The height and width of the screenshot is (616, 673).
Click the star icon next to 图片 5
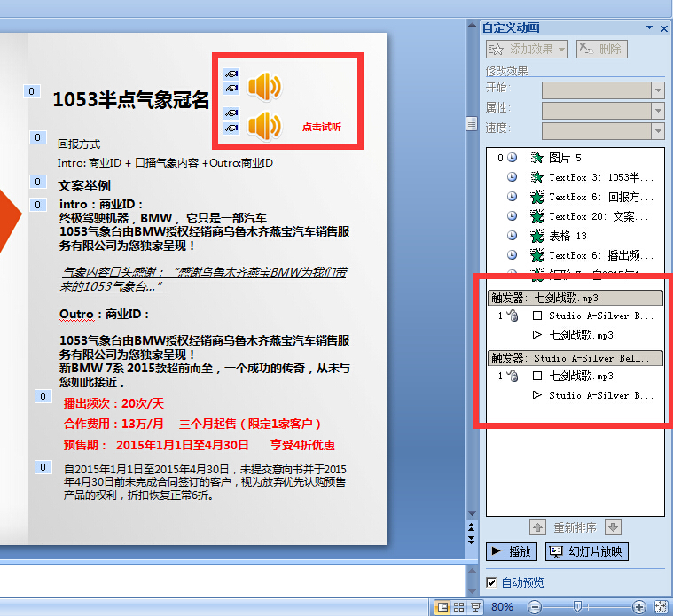point(537,158)
